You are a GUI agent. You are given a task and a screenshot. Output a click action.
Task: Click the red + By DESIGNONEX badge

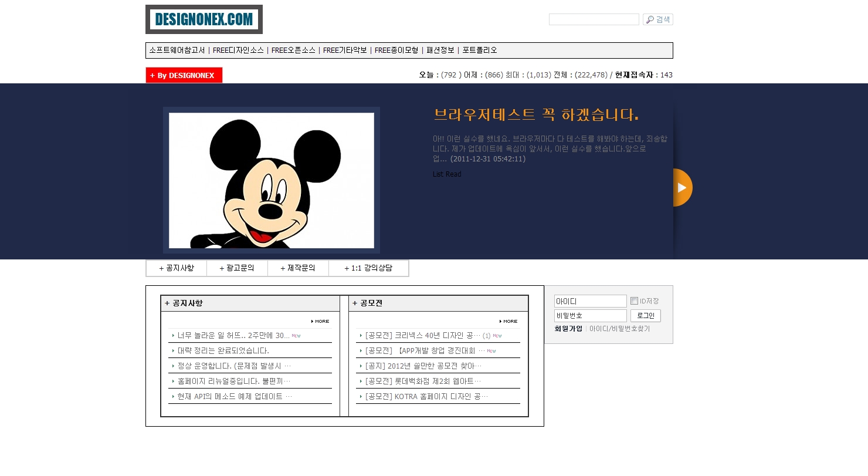pyautogui.click(x=184, y=75)
